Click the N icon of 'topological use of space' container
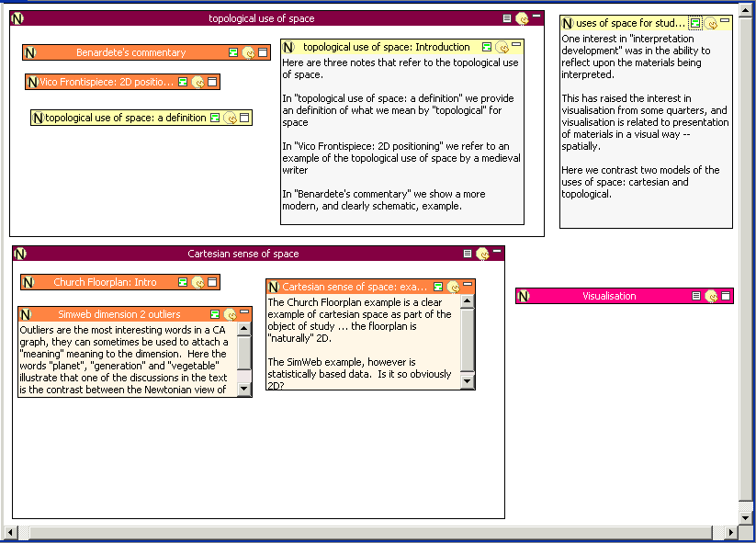 [17, 18]
